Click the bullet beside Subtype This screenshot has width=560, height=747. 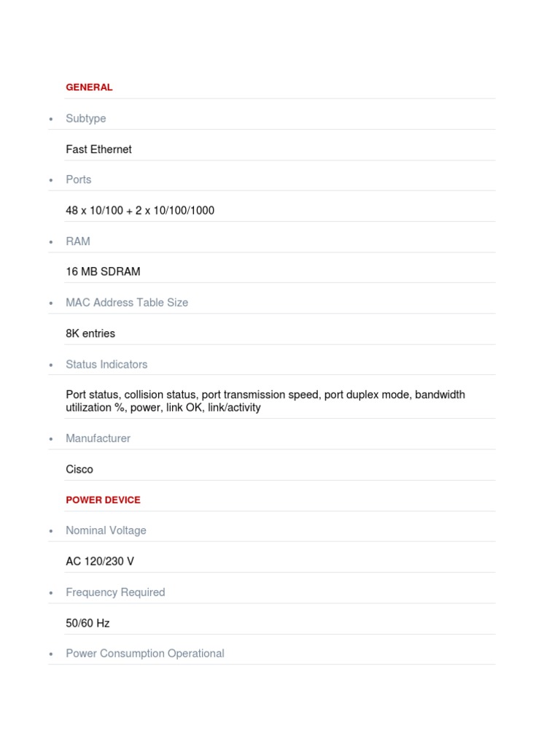(x=51, y=119)
